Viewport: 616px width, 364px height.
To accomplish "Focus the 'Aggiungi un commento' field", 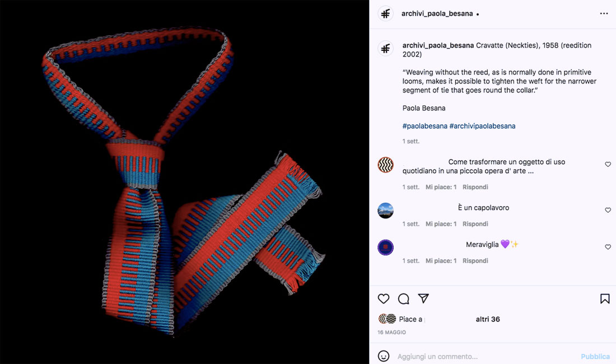I will click(486, 357).
